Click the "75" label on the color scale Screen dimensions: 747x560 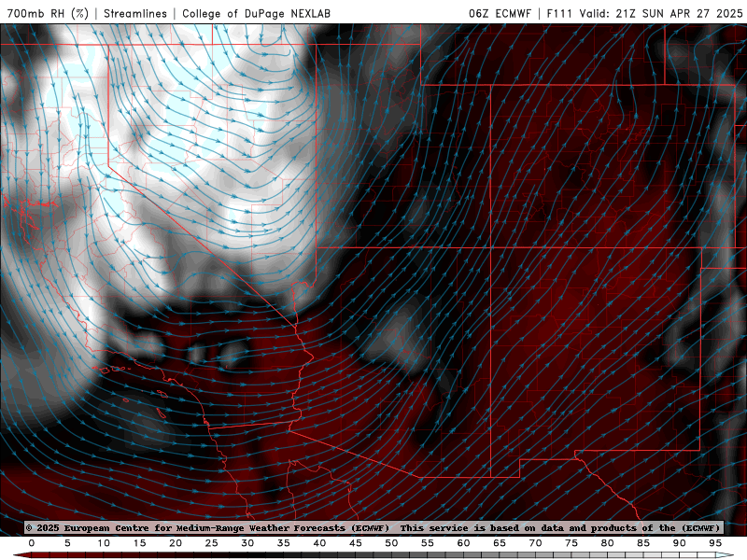[571, 543]
